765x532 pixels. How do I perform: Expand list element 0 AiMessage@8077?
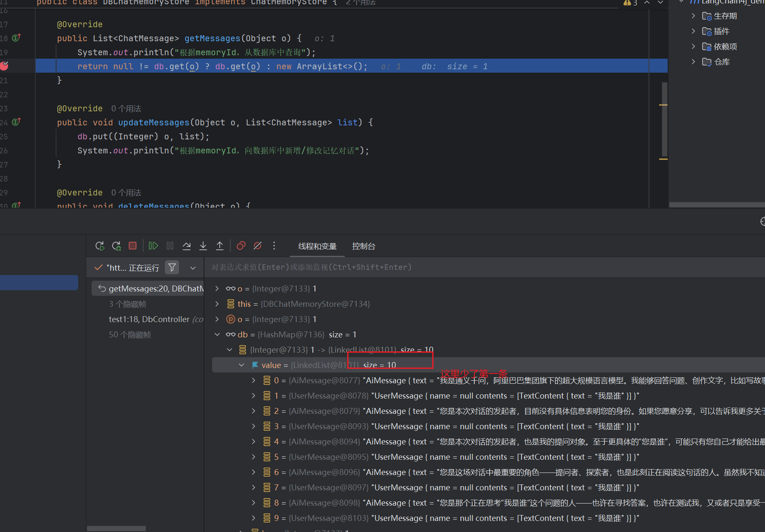(x=254, y=380)
